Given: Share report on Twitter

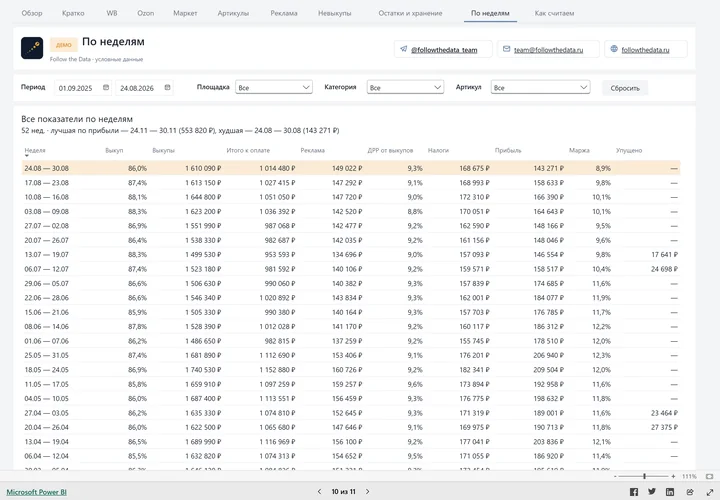Looking at the screenshot, I should point(652,492).
